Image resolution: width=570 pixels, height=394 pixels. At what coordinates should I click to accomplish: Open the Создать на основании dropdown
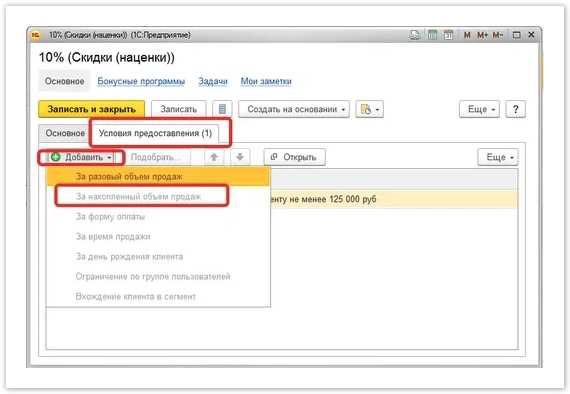(x=294, y=109)
